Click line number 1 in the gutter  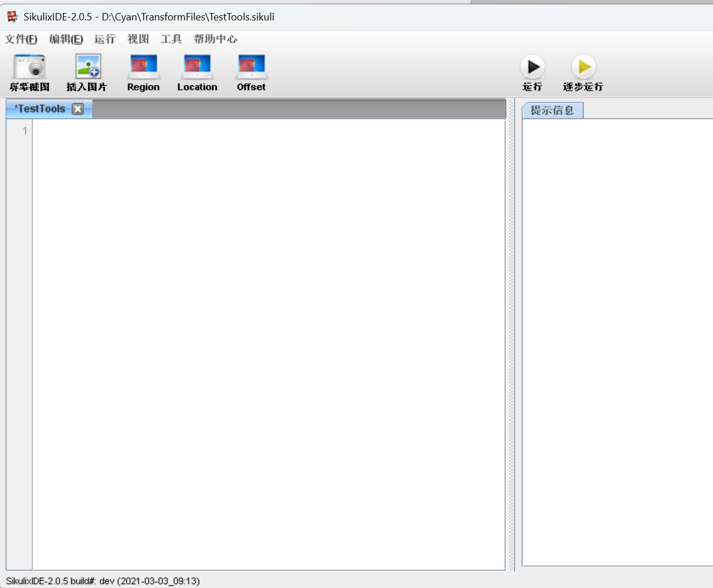[24, 131]
